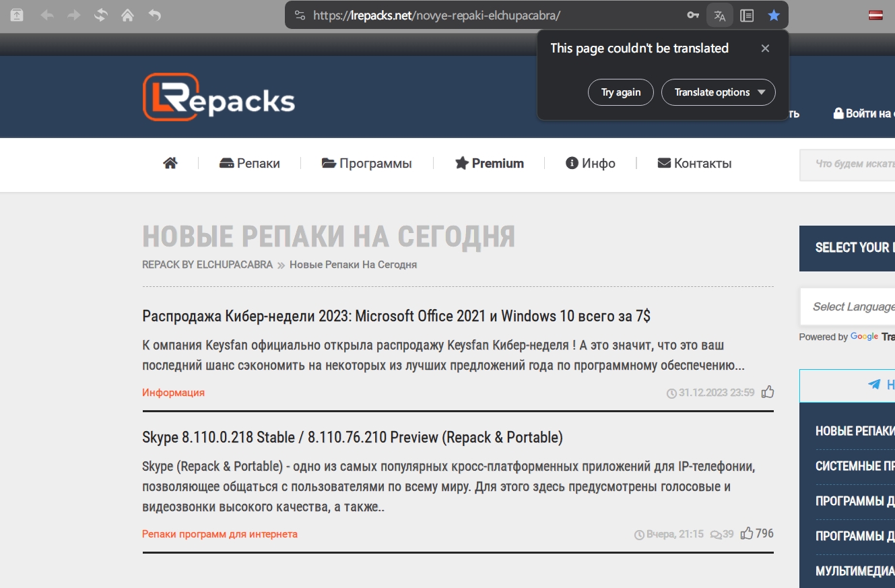Open the Select Language dropdown
Screen dimensions: 895x588
pos(847,306)
